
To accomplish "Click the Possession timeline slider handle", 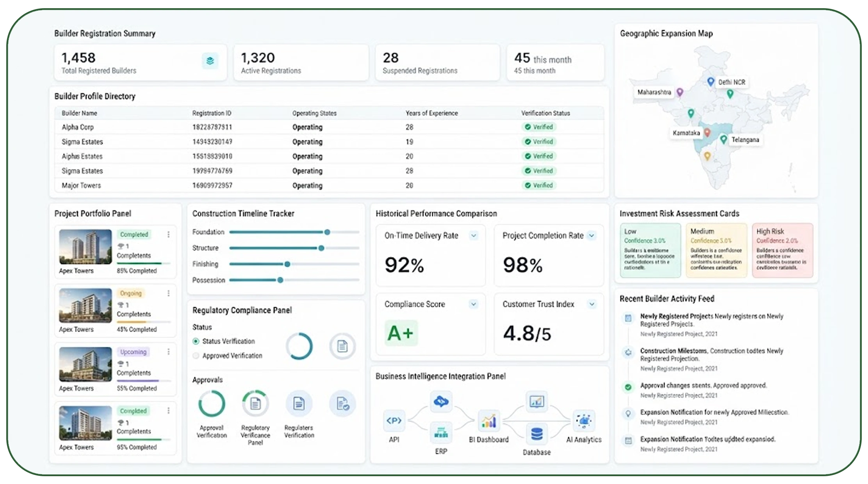I will point(280,280).
